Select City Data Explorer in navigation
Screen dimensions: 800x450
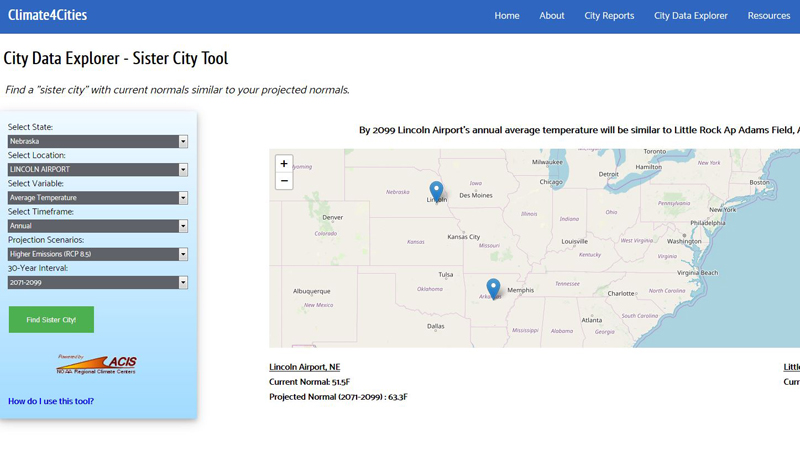pyautogui.click(x=691, y=16)
